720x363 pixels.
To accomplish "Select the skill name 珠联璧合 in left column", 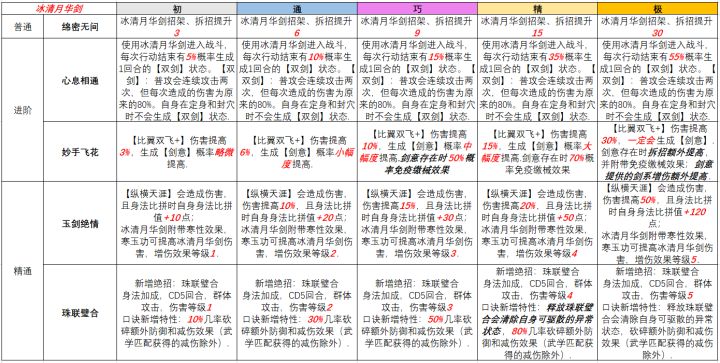I will pyautogui.click(x=79, y=313).
